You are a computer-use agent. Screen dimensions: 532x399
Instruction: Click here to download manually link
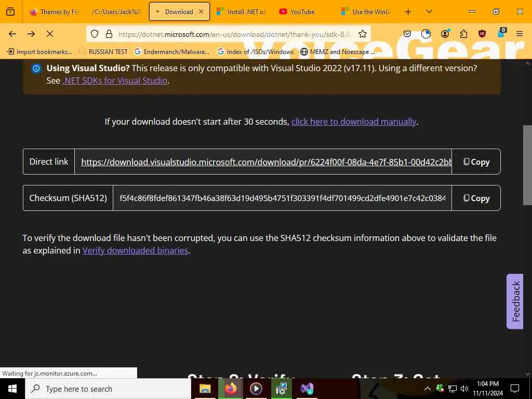point(353,122)
